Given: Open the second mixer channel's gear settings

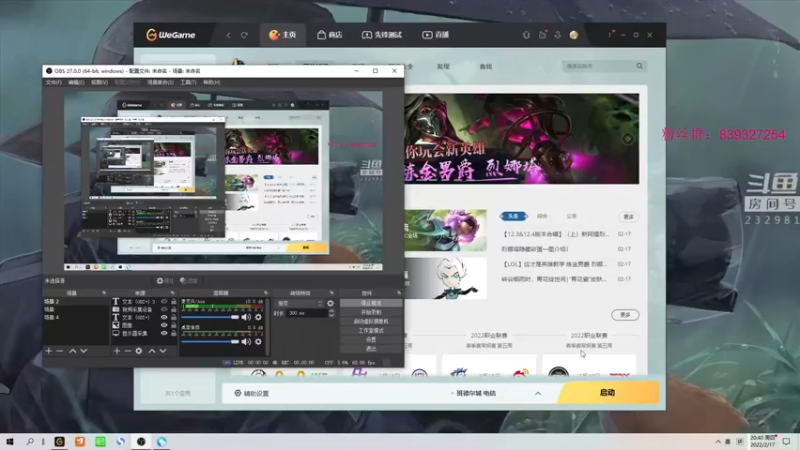Looking at the screenshot, I should coord(258,341).
